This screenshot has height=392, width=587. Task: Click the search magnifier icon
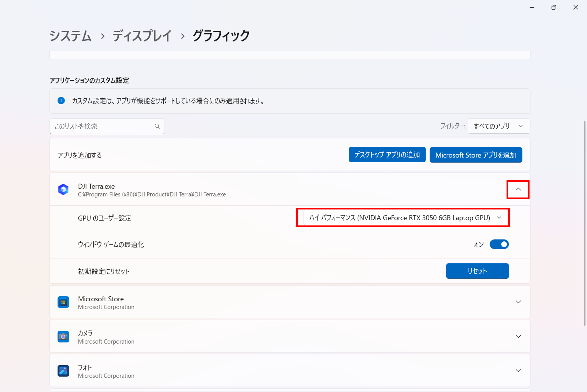click(x=157, y=126)
